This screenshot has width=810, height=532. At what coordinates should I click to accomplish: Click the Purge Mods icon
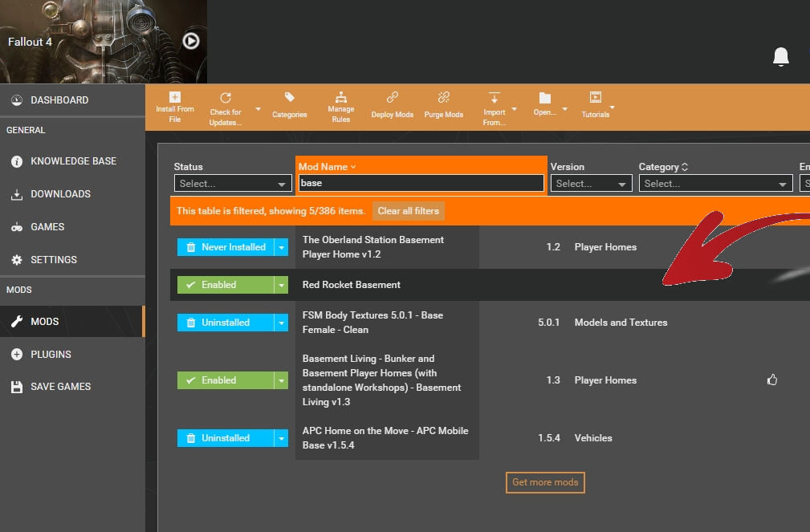(444, 97)
